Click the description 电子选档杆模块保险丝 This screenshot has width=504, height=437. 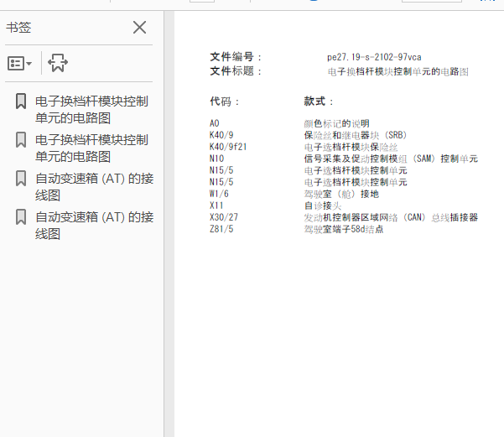click(351, 148)
